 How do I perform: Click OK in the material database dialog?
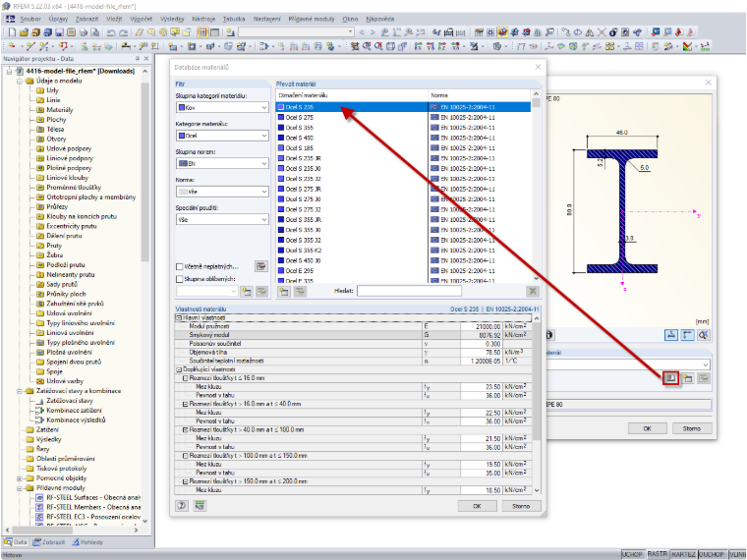tap(477, 506)
